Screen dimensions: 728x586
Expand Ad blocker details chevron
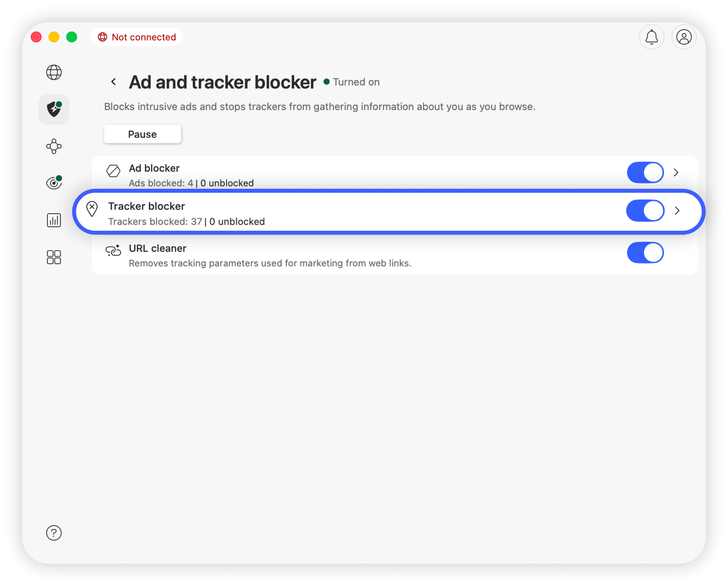pos(676,172)
